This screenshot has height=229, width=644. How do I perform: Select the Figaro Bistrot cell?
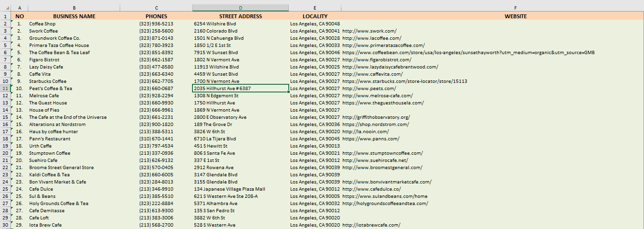74,59
